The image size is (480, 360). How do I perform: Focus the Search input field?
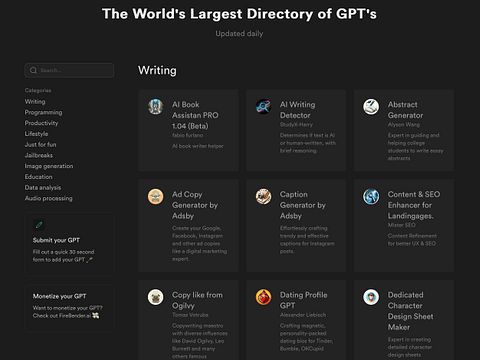[69, 70]
